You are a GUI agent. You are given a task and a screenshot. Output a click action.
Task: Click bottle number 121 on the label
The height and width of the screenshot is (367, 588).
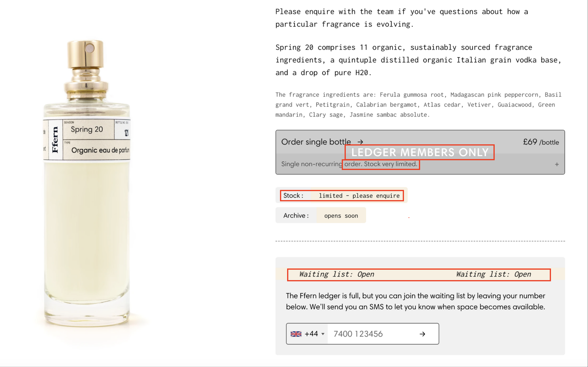click(x=126, y=132)
